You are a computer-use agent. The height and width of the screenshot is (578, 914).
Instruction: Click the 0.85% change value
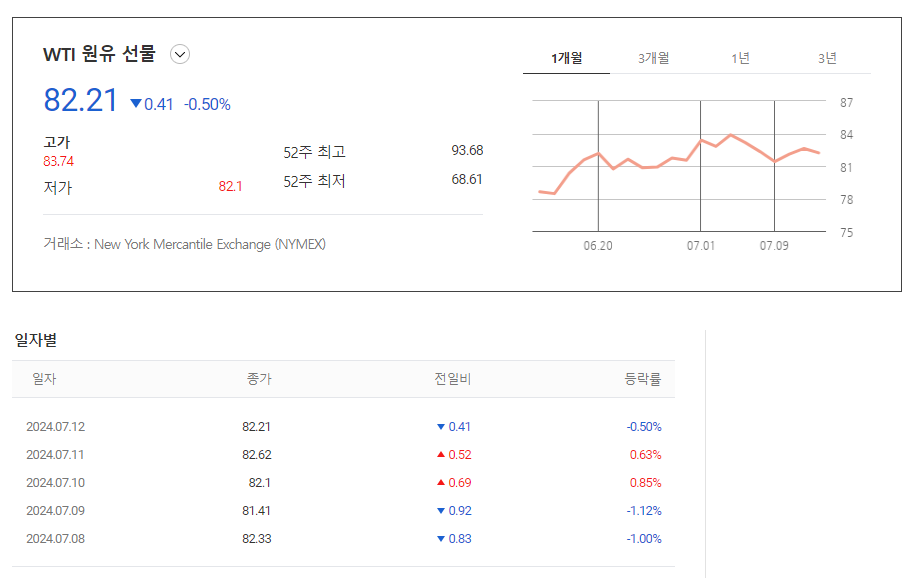point(645,483)
